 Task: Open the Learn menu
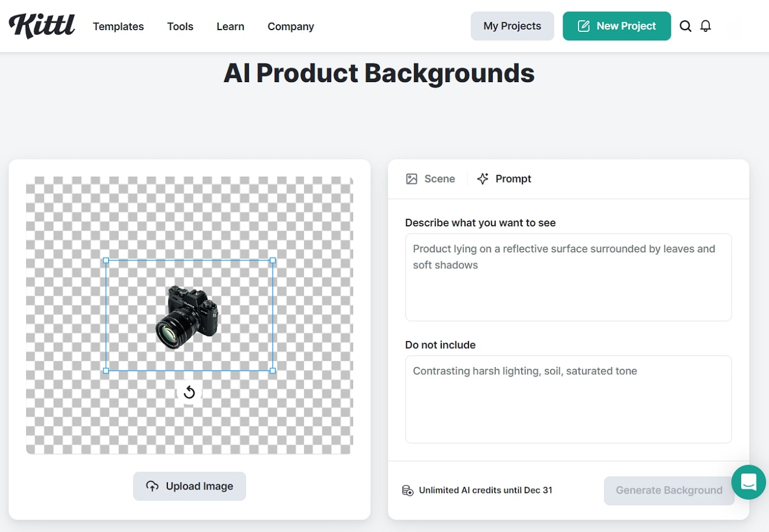coord(230,27)
